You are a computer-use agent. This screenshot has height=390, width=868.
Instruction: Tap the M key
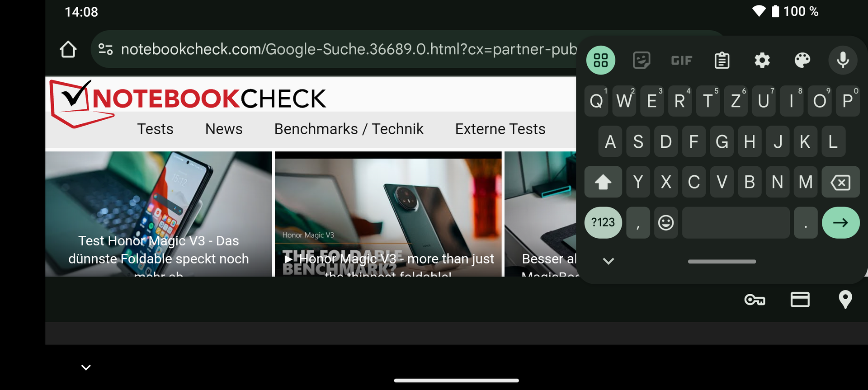tap(806, 182)
